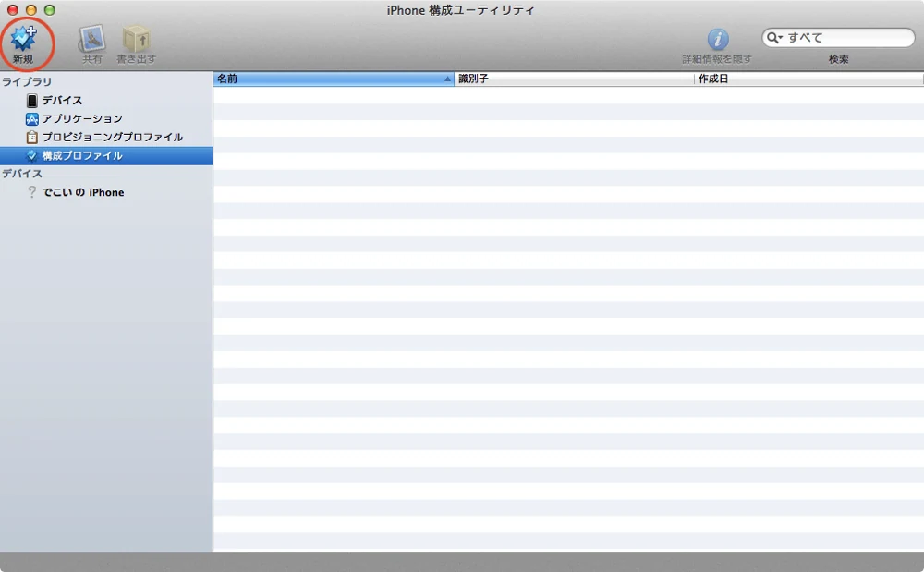
Task: Click the question mark icon beside iPhone
Action: pyautogui.click(x=31, y=192)
